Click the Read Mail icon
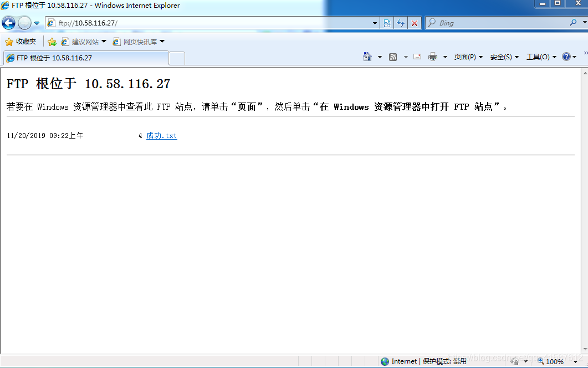The image size is (588, 368). pos(417,57)
